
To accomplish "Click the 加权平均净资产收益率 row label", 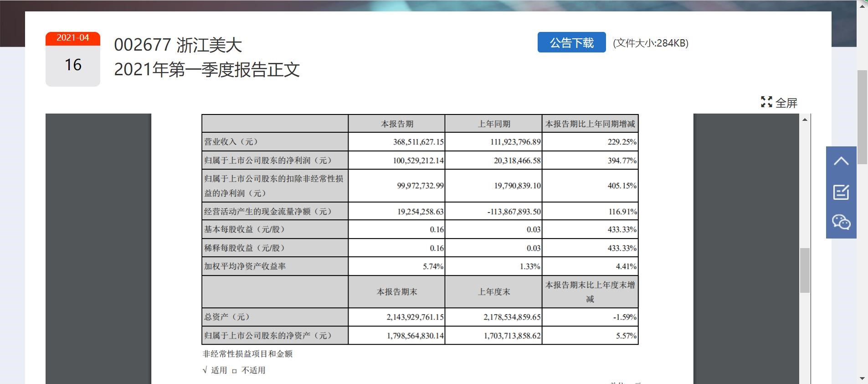I will point(245,266).
